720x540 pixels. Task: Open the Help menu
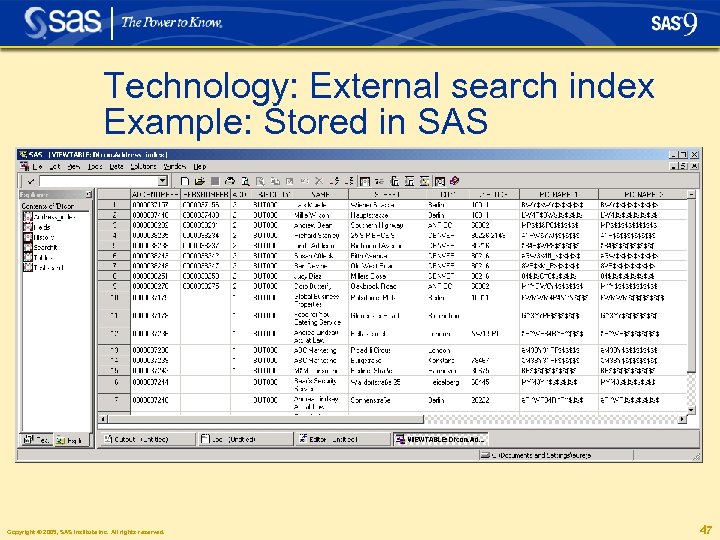pyautogui.click(x=199, y=166)
